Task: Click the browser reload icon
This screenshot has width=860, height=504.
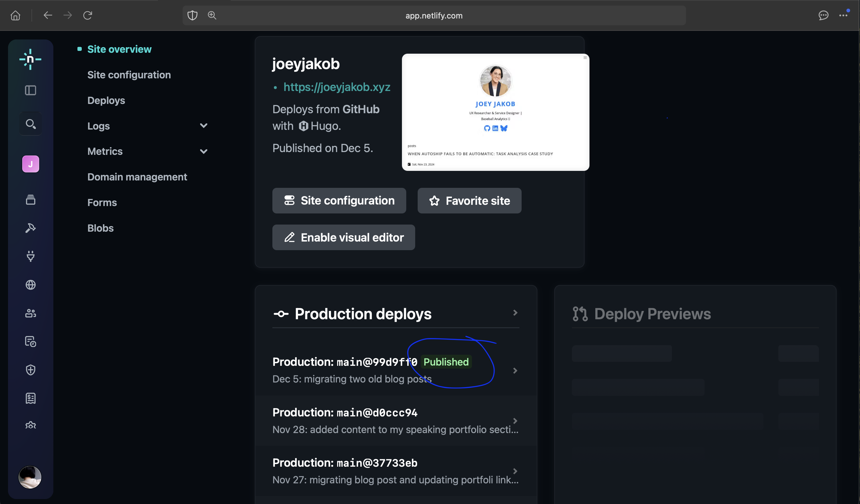Action: click(88, 15)
